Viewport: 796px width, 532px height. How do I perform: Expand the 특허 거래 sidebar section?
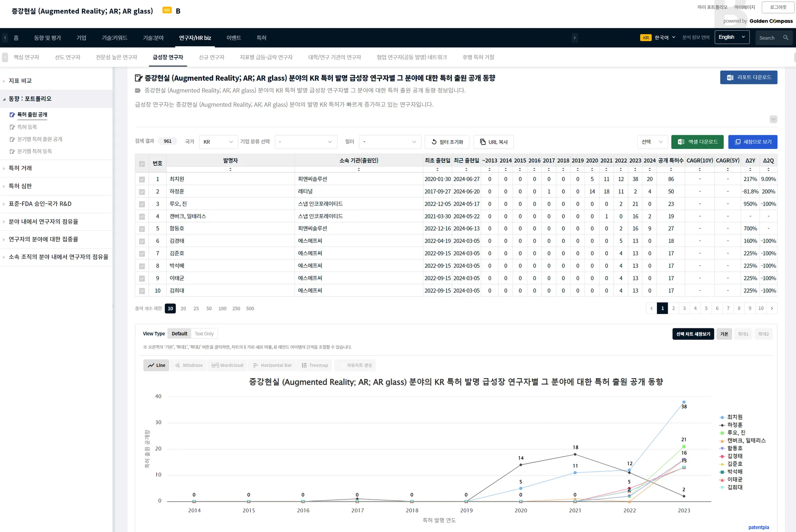pos(20,168)
